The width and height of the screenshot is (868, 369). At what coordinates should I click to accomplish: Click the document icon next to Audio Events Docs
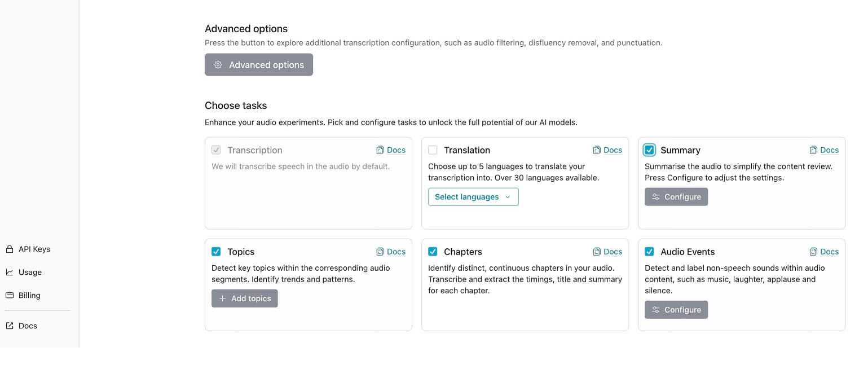click(813, 251)
